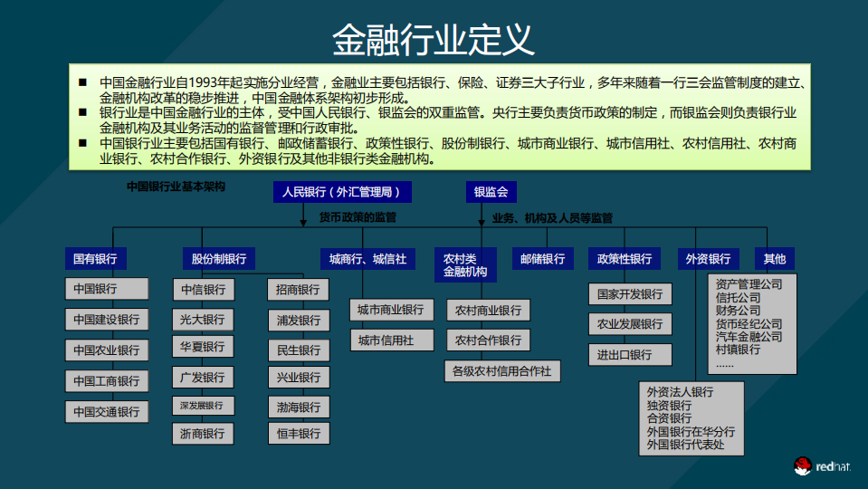Click the 城市信用社 box
This screenshot has height=489, width=868.
tap(392, 340)
